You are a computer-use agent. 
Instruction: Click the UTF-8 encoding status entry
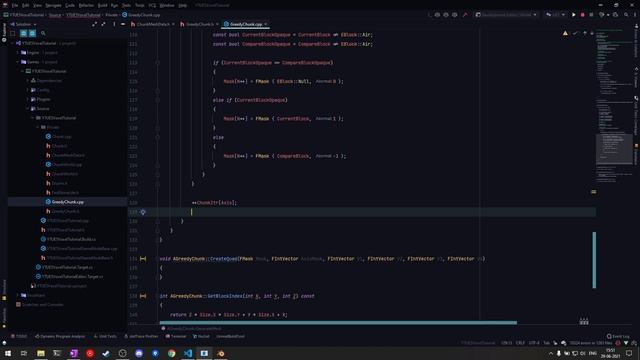click(x=533, y=343)
